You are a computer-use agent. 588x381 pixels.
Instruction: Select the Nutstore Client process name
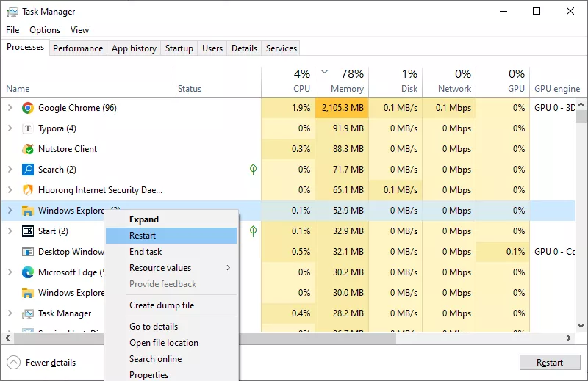pos(68,149)
